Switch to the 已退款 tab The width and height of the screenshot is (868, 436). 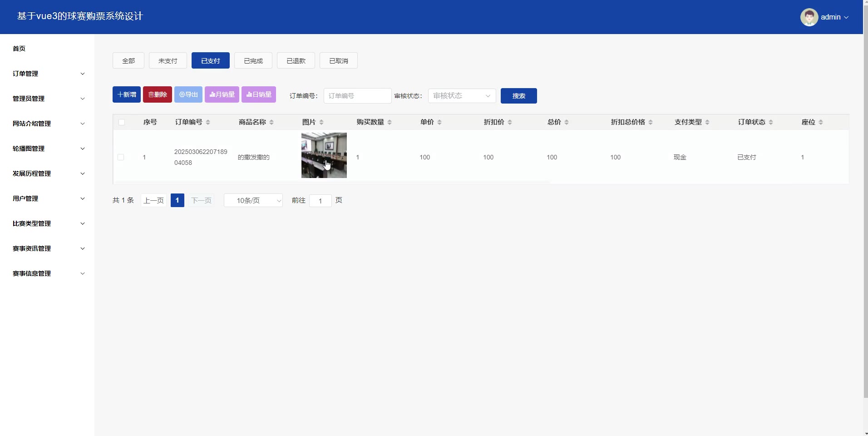[x=296, y=61]
